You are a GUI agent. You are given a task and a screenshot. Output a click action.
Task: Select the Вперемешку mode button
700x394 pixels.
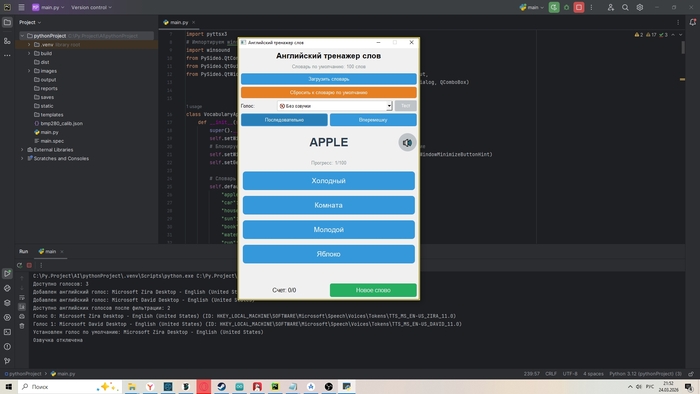tap(373, 120)
